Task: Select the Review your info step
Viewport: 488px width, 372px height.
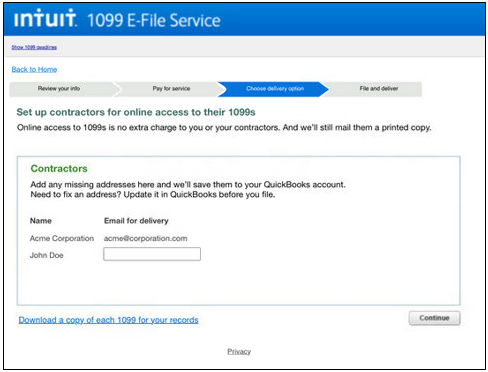Action: pyautogui.click(x=62, y=89)
